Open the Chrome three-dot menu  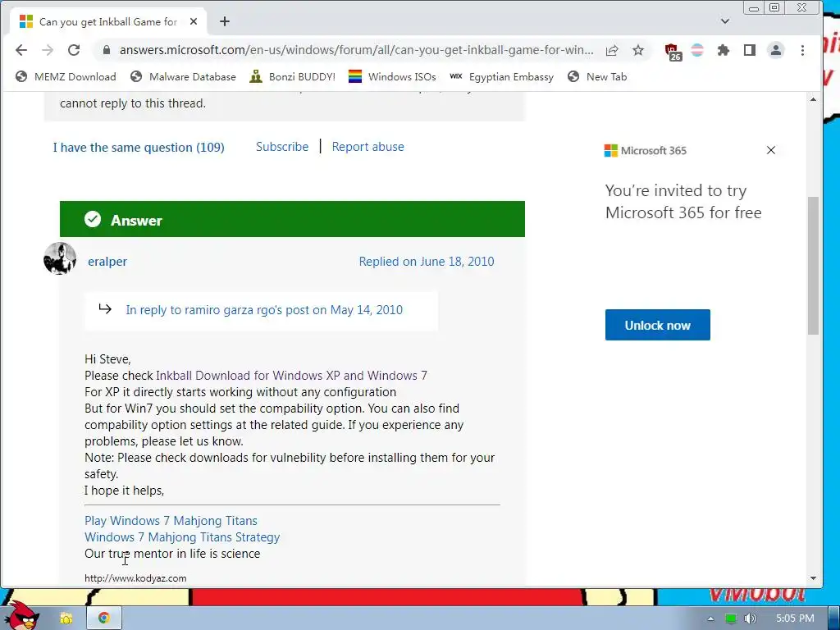802,50
